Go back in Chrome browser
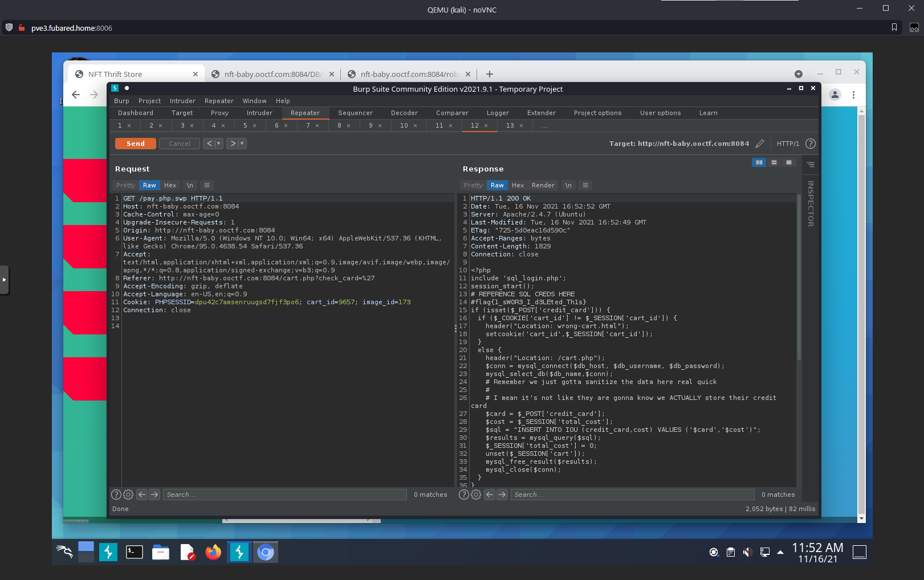 click(76, 95)
